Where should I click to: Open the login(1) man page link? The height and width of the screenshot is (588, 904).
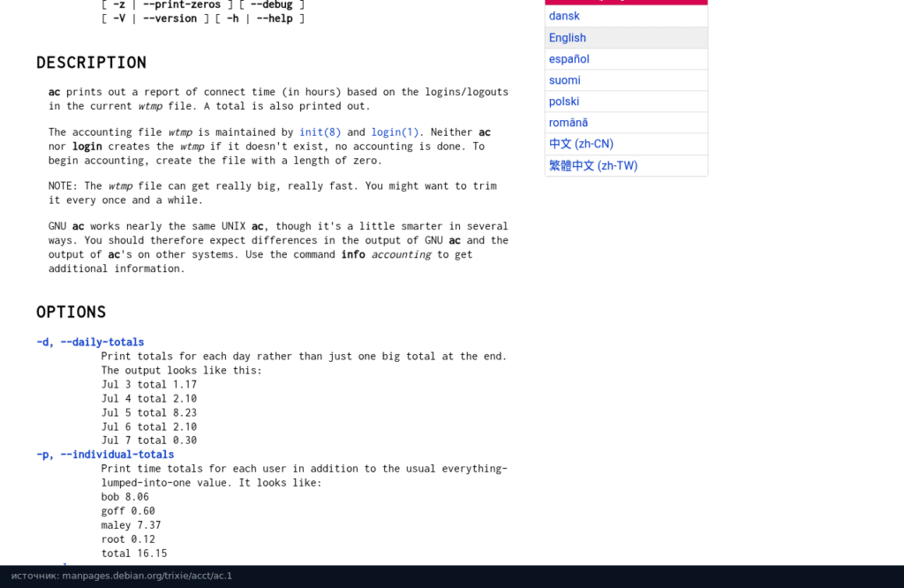pyautogui.click(x=395, y=132)
